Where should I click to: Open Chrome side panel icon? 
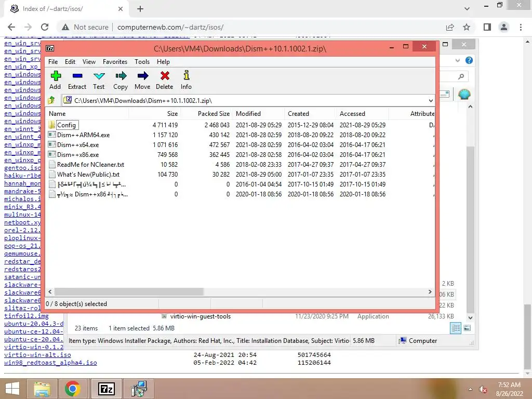[x=487, y=27]
